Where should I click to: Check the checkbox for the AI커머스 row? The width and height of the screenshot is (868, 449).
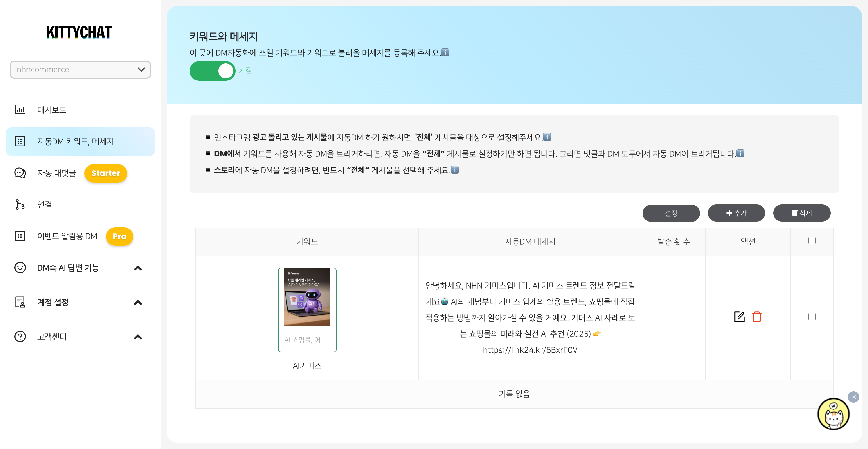(812, 317)
